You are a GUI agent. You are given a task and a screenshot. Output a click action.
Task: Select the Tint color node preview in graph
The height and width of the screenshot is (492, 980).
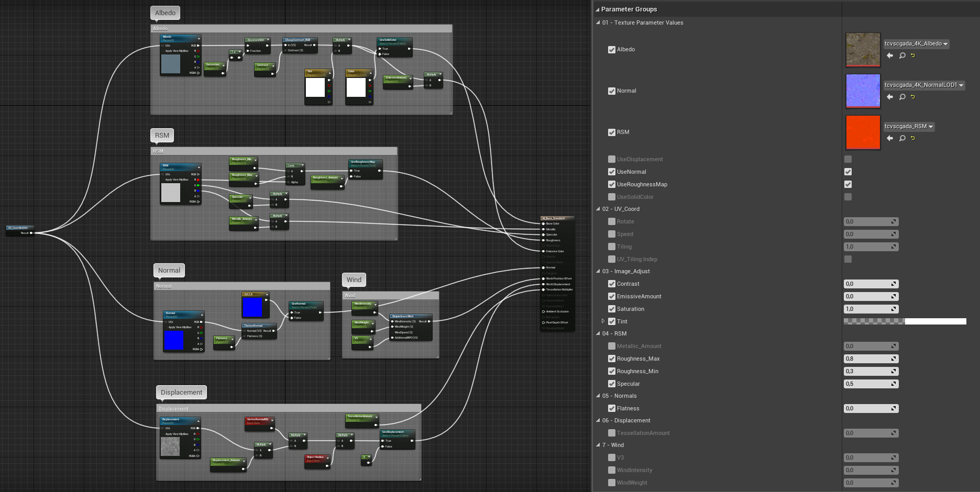click(x=315, y=87)
